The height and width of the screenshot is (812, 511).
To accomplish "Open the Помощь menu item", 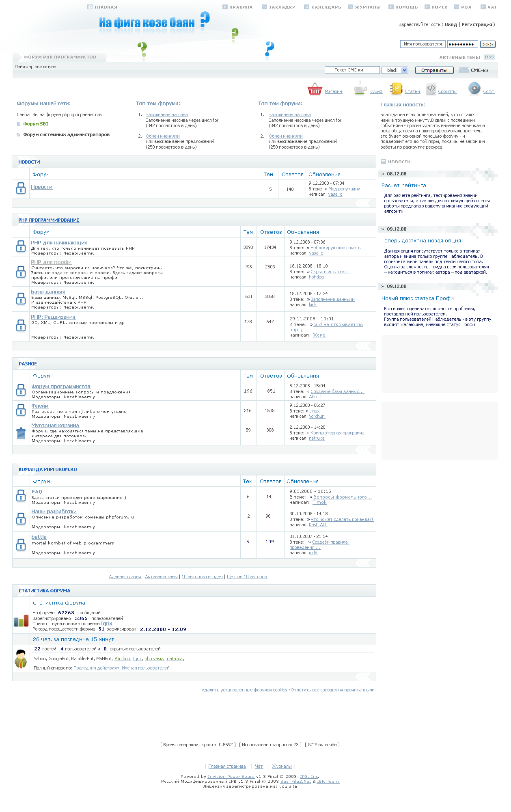I will [407, 7].
